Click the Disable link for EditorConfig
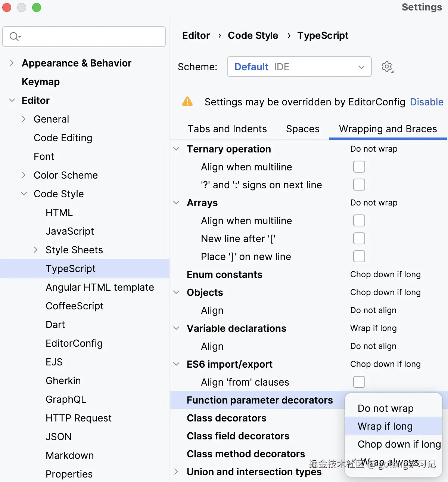Viewport: 448px width, 482px height. (427, 102)
